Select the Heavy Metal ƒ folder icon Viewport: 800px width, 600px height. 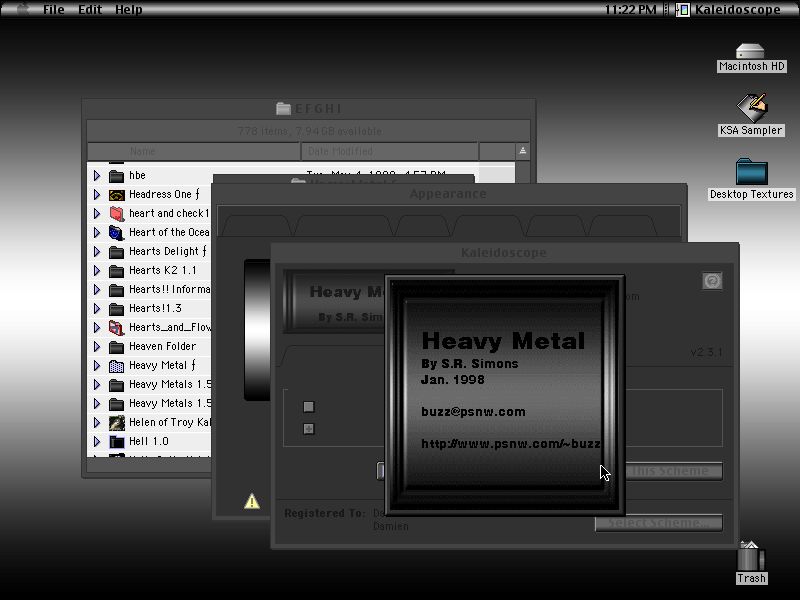[116, 366]
